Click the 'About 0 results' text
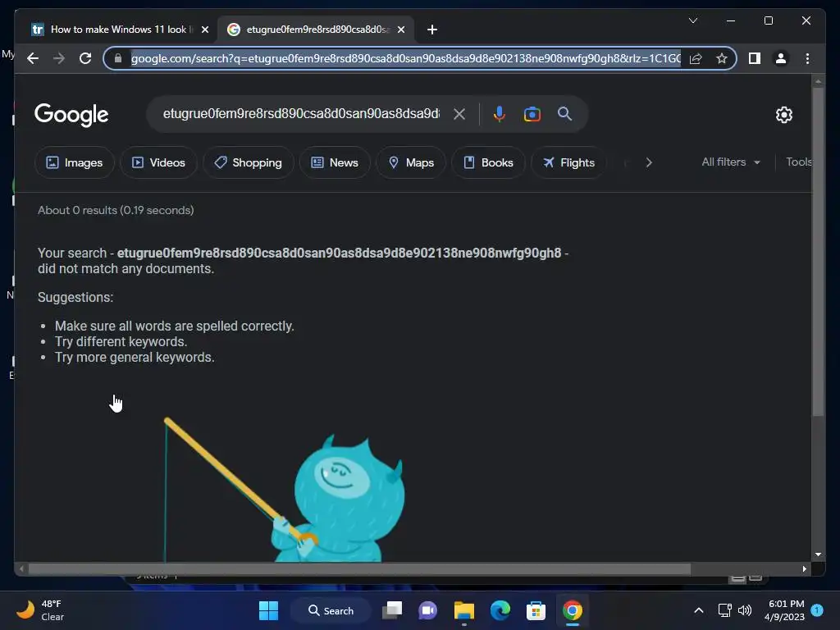This screenshot has height=630, width=840. click(116, 210)
